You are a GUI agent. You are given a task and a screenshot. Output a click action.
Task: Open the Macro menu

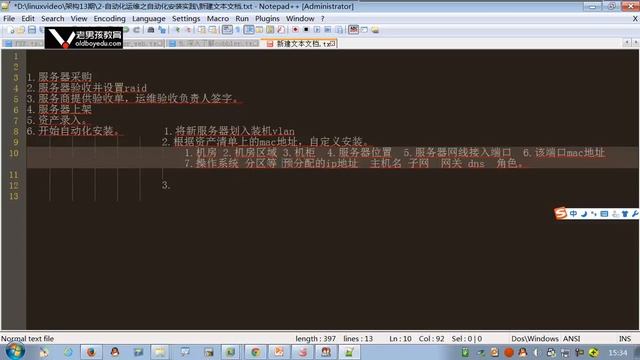click(218, 18)
